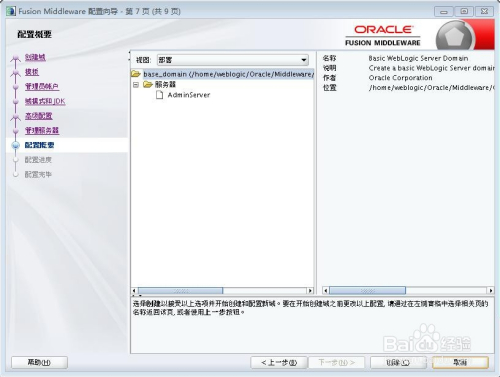Click the blue bullet beside 配置概要
Image resolution: width=500 pixels, height=377 pixels.
(15, 145)
